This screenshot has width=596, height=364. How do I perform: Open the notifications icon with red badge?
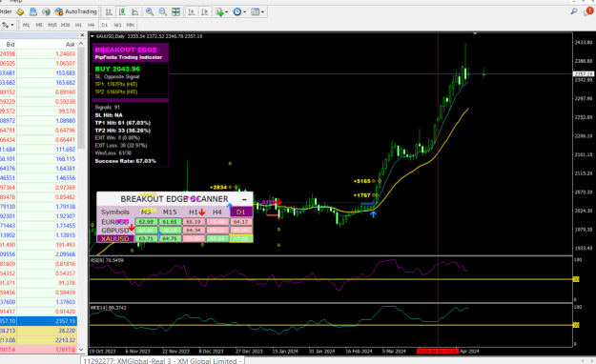[x=588, y=11]
